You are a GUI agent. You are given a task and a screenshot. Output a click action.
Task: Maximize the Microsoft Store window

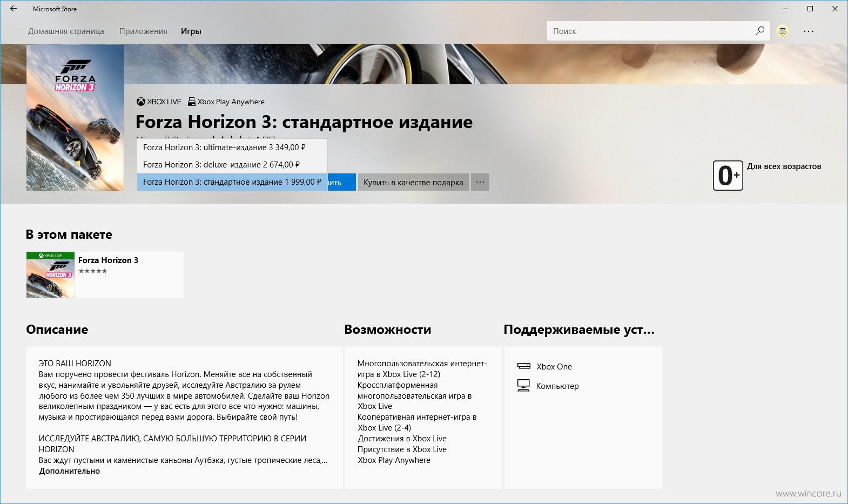tap(810, 9)
